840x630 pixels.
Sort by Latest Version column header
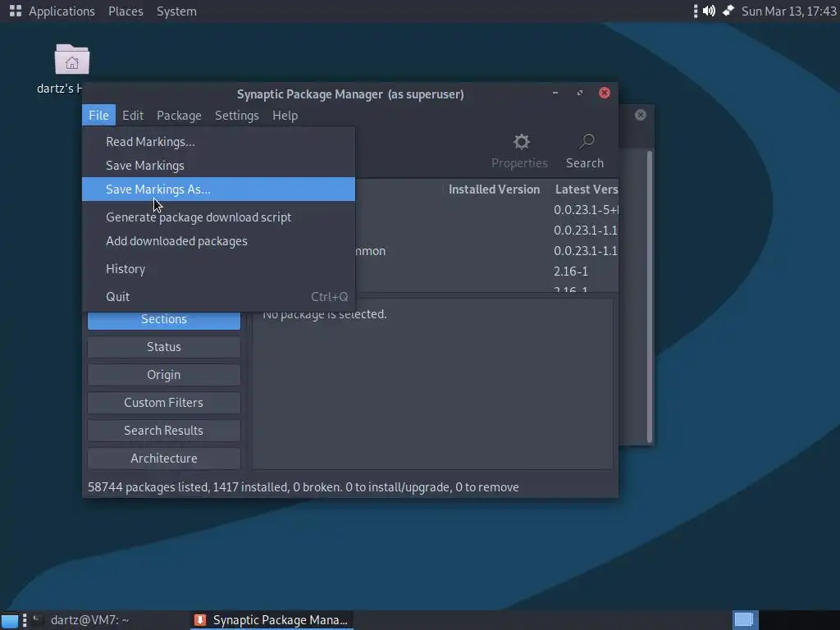[584, 189]
